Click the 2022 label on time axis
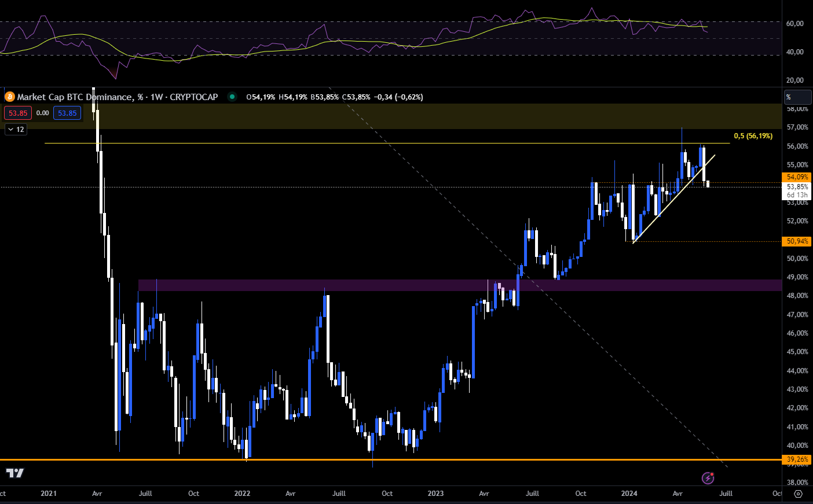 (242, 494)
